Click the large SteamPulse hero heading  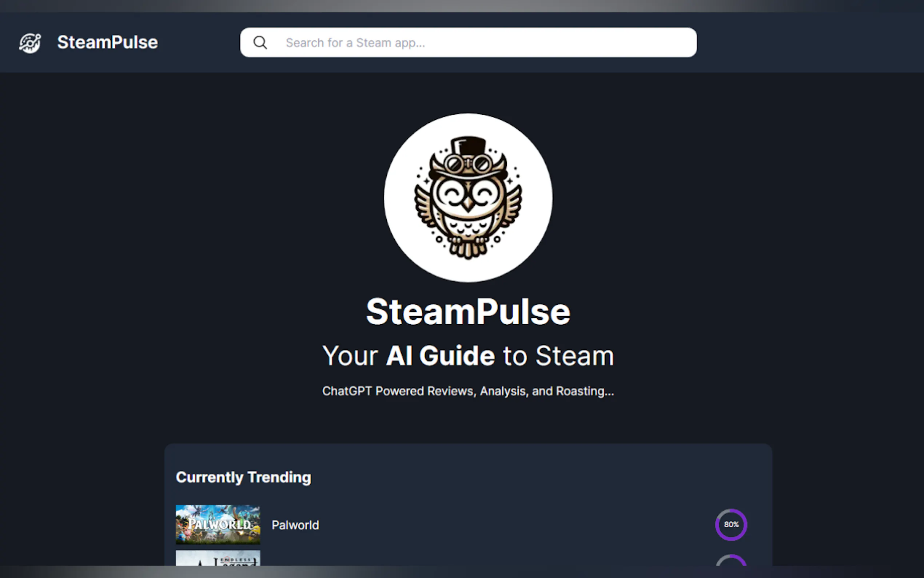(x=468, y=312)
